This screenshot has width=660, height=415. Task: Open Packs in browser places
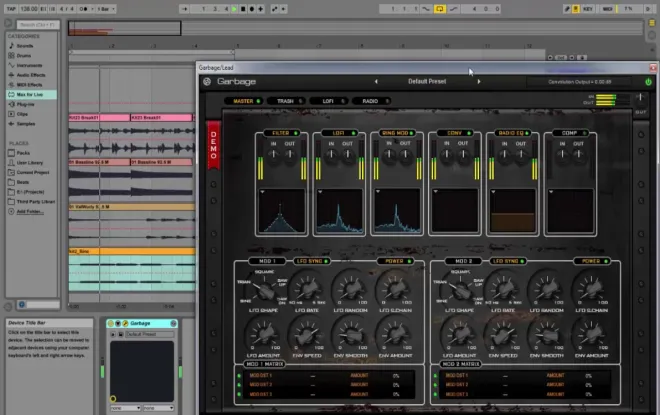click(x=23, y=153)
